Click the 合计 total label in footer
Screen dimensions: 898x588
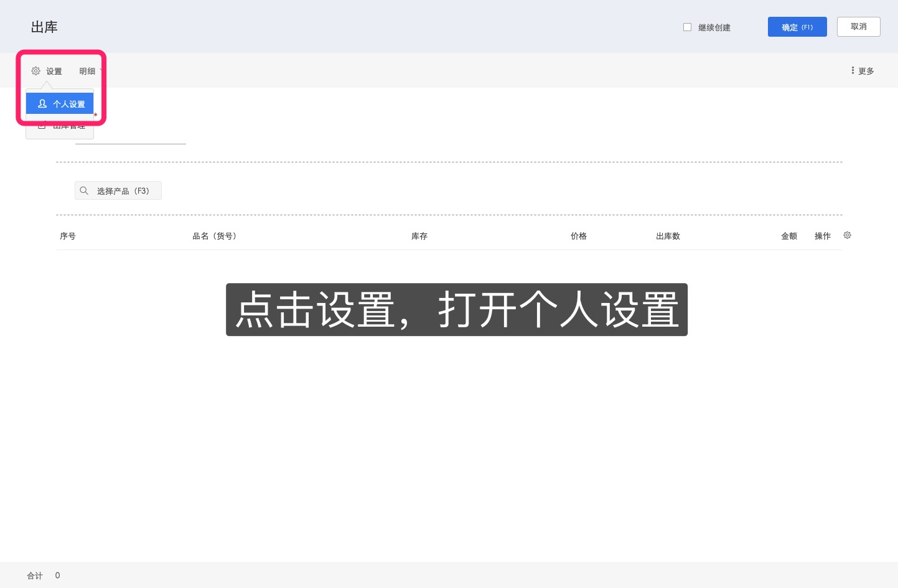[35, 576]
